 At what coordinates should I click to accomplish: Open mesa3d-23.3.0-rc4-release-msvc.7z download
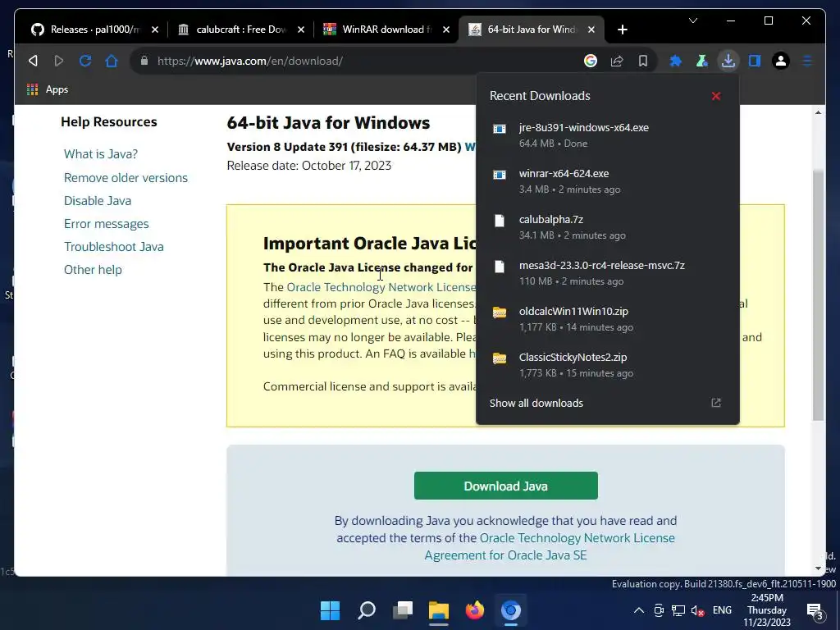tap(608, 273)
